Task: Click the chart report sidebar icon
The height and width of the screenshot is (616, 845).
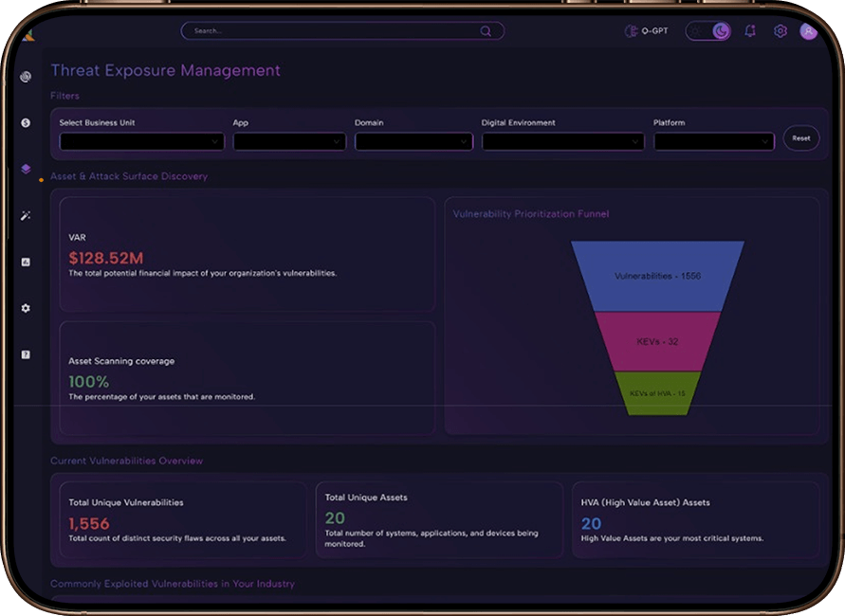Action: click(26, 263)
